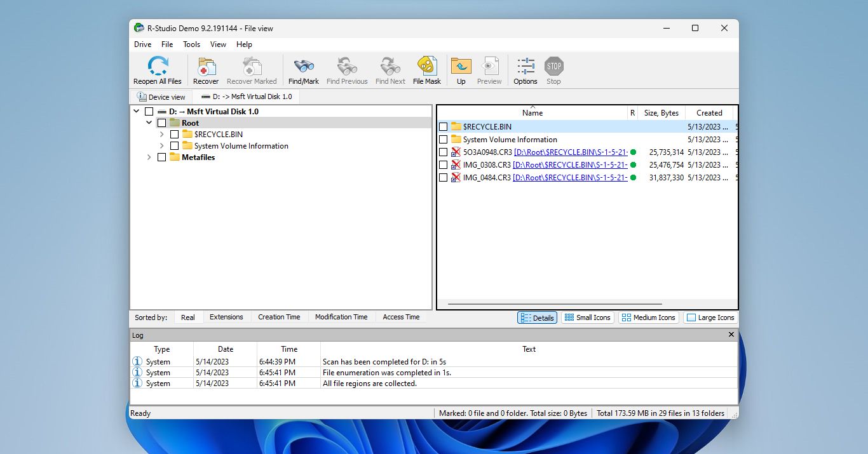This screenshot has height=454, width=868.
Task: Click the Root folder icon in tree
Action: (x=174, y=123)
